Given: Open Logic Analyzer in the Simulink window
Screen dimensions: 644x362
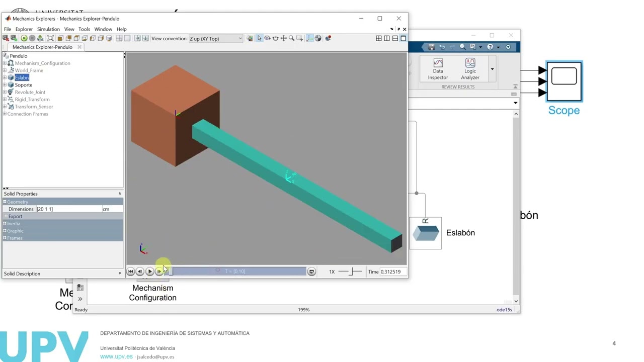Looking at the screenshot, I should coord(470,69).
